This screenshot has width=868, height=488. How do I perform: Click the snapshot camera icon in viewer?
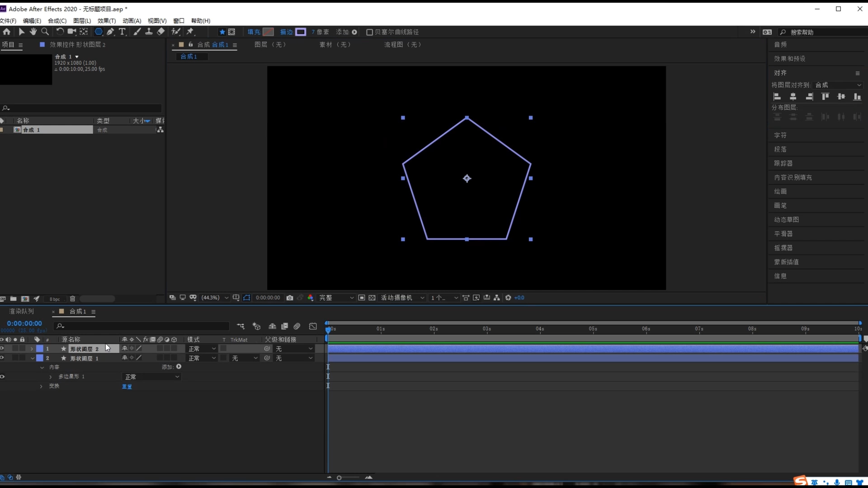tap(290, 298)
